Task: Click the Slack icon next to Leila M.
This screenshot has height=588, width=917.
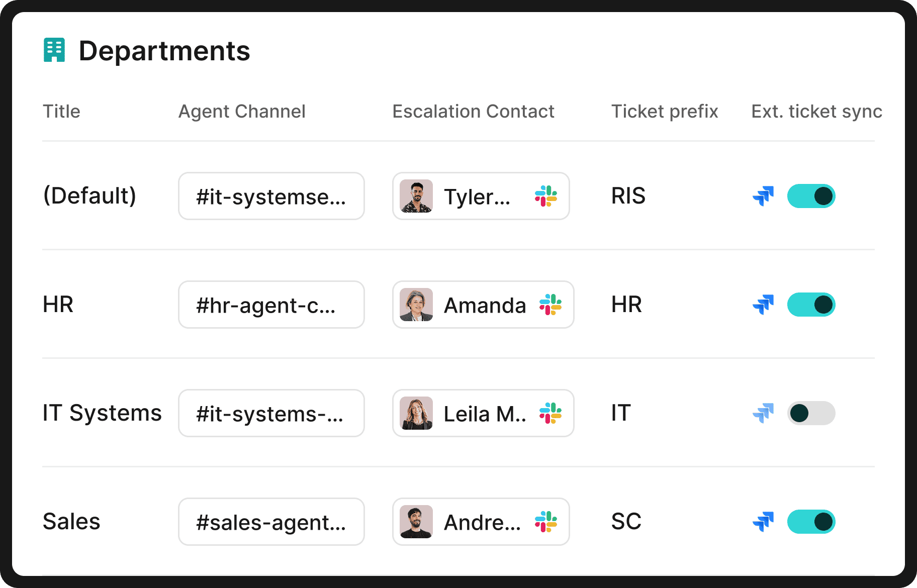Action: pos(549,413)
